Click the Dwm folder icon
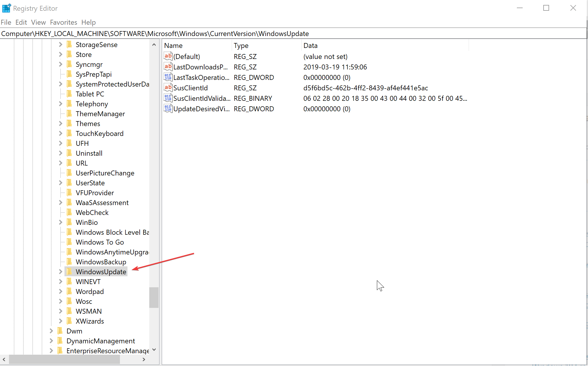Viewport: 588px width, 366px height. (60, 331)
